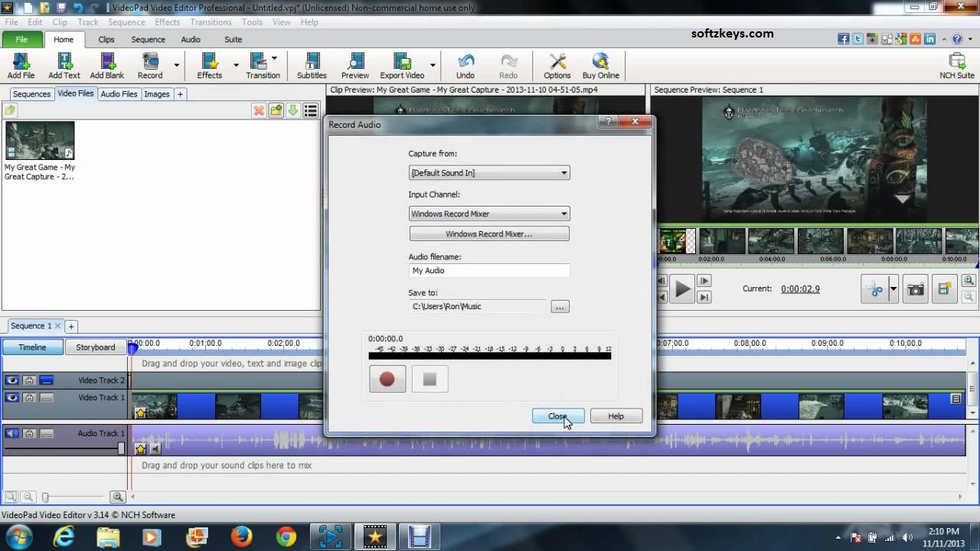Click the star effects icon on Video Track 1 clip
The height and width of the screenshot is (551, 980).
point(141,413)
